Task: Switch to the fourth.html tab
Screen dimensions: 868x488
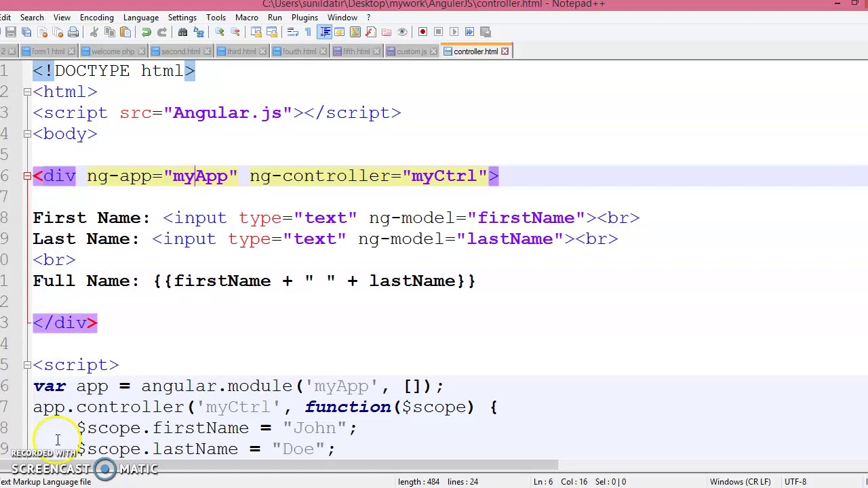Action: (299, 52)
